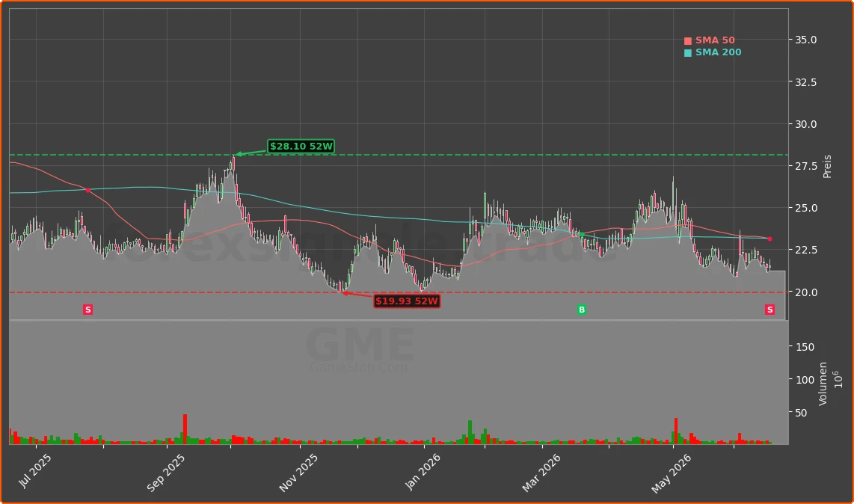Click the tall red volume bar in Sep 2025

pyautogui.click(x=185, y=429)
